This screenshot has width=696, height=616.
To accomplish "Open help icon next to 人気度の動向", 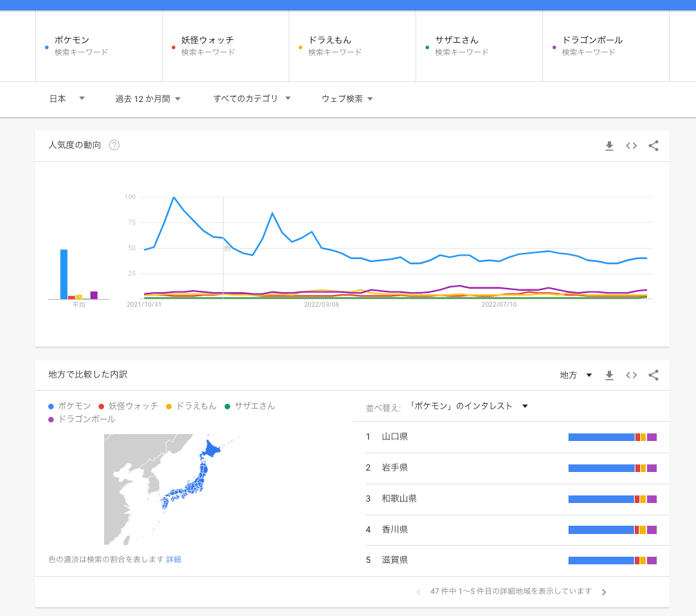I will [114, 145].
